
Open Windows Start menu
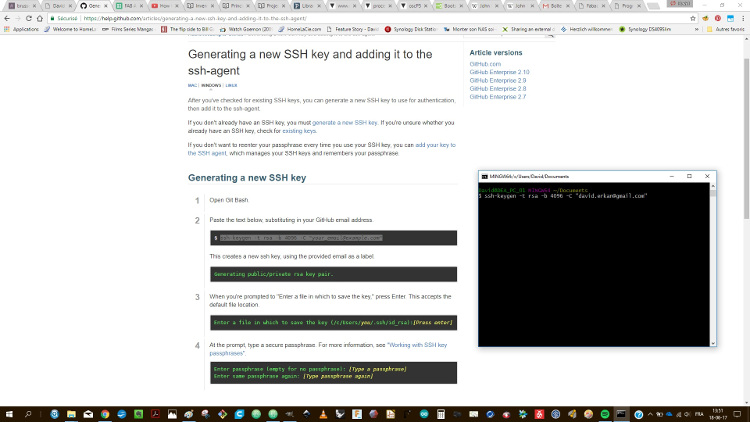(x=9, y=414)
